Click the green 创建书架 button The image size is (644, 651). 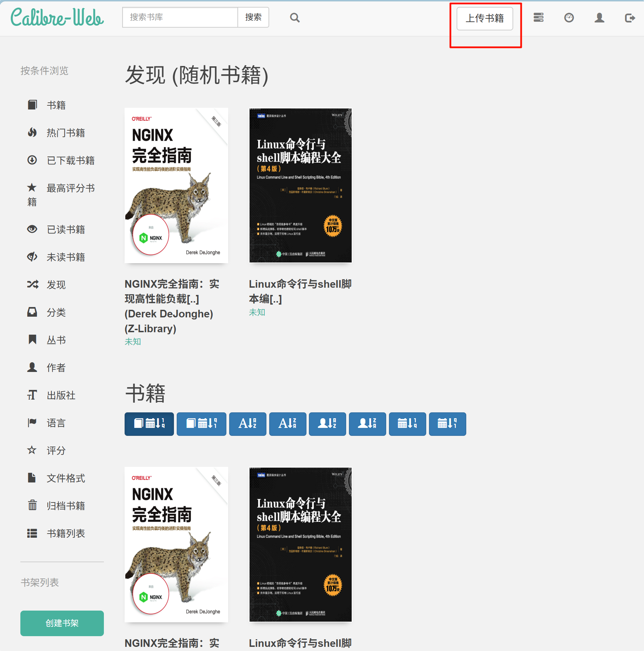[62, 623]
